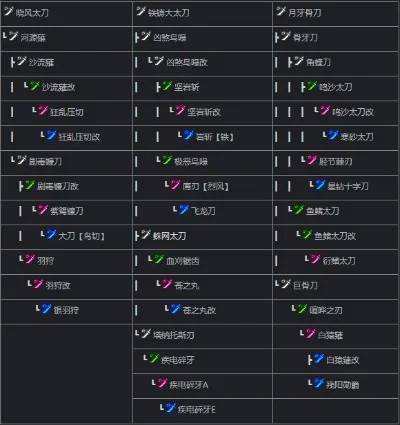The image size is (400, 425).
Task: Click the blue sword icon beside 飞龙刀
Action: click(x=184, y=209)
